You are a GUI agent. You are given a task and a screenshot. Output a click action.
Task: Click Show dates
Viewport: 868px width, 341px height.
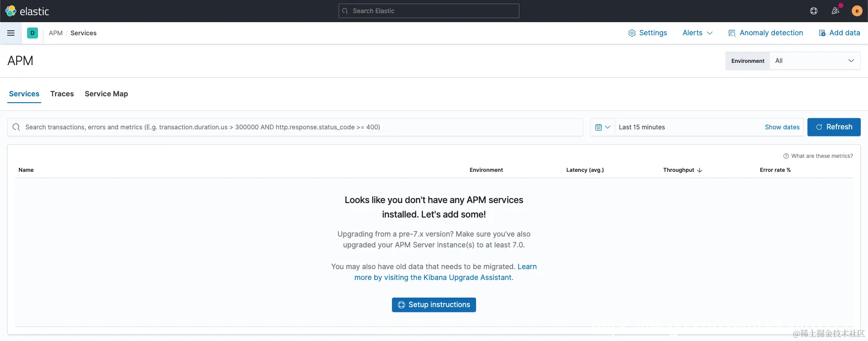tap(782, 127)
